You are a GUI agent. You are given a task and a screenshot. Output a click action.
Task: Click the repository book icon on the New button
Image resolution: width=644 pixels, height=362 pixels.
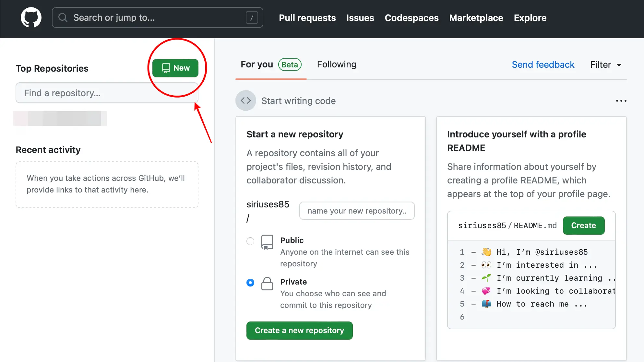(x=166, y=68)
